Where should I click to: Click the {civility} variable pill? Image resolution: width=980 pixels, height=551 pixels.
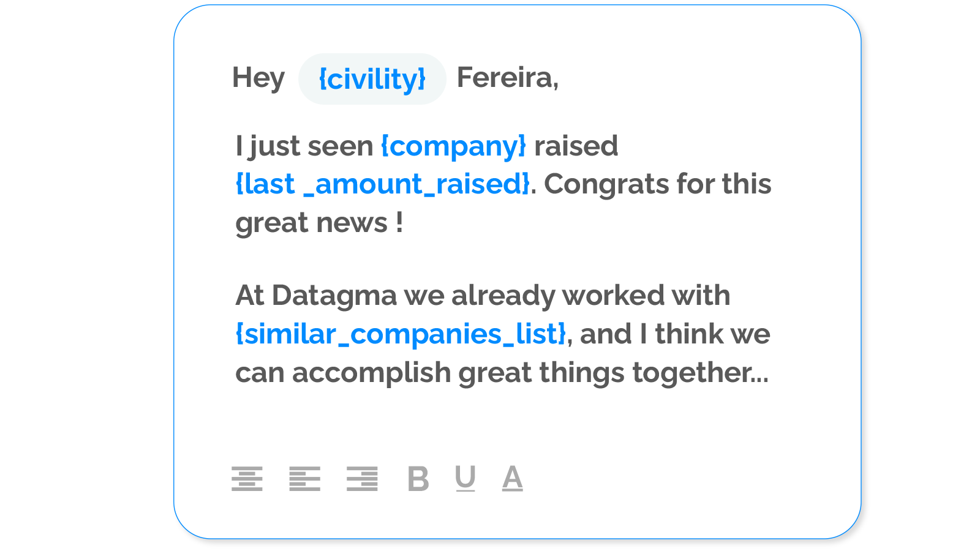[x=372, y=79]
